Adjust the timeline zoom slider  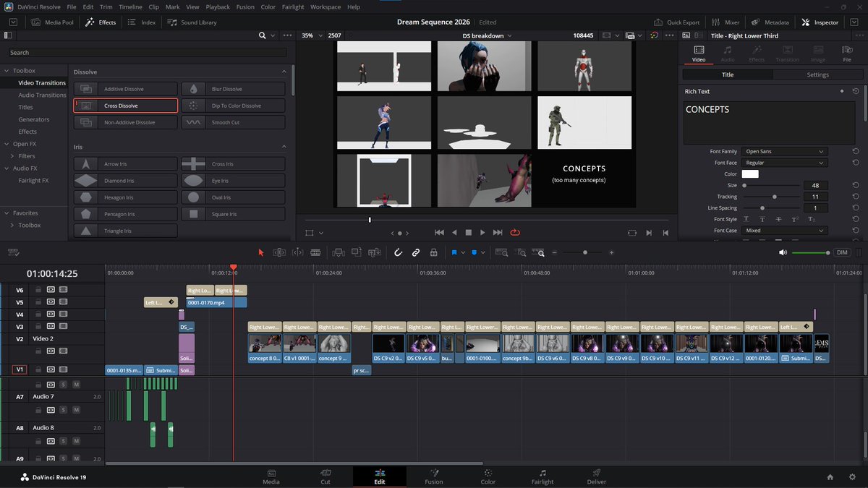(x=585, y=253)
